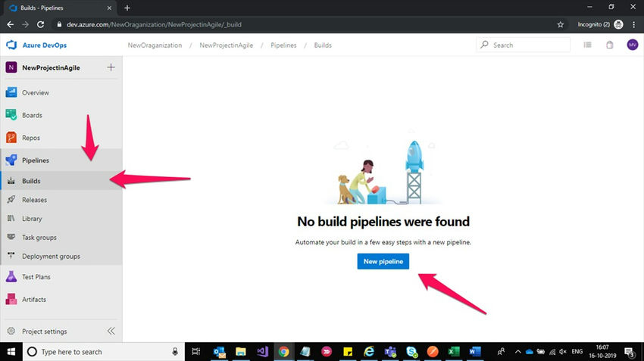This screenshot has width=644, height=361.
Task: Open Microsoft Teams from the taskbar
Action: [x=390, y=352]
